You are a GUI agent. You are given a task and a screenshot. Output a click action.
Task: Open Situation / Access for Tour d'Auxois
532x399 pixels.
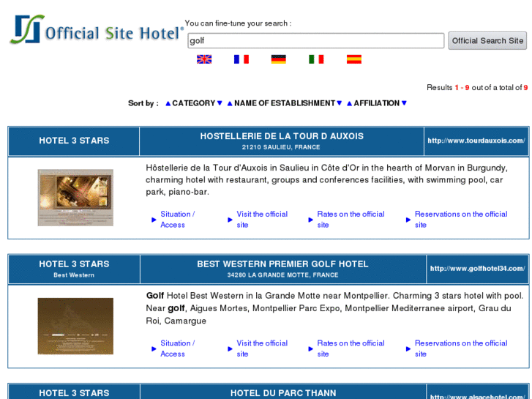click(177, 220)
